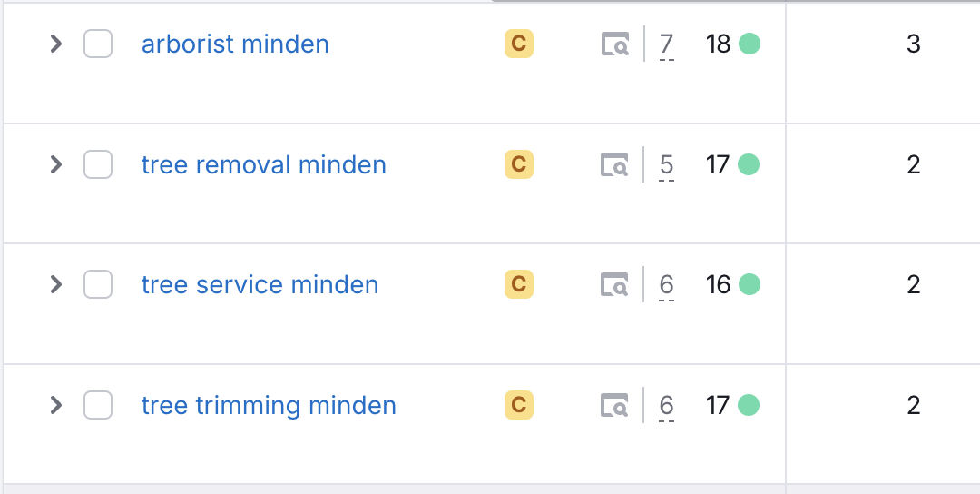Expand the tree removal minden row

point(56,164)
